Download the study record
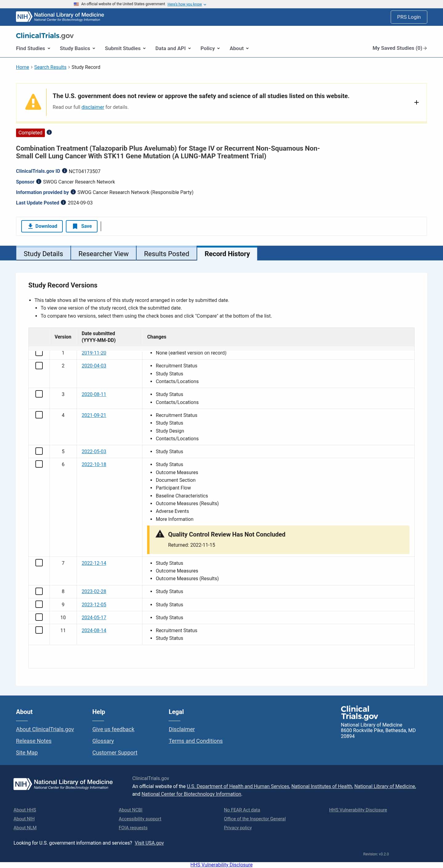Viewport: 443px width, 868px height. (42, 226)
